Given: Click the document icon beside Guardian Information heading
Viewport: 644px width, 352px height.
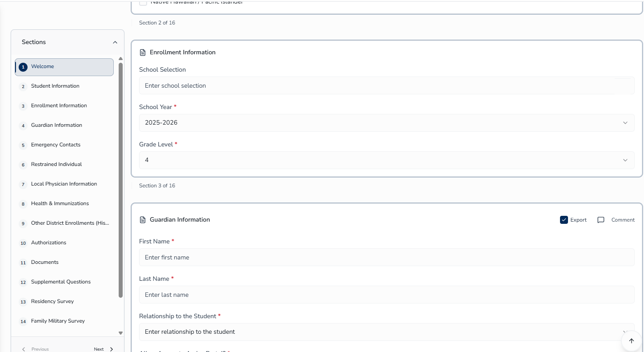Looking at the screenshot, I should (x=143, y=220).
